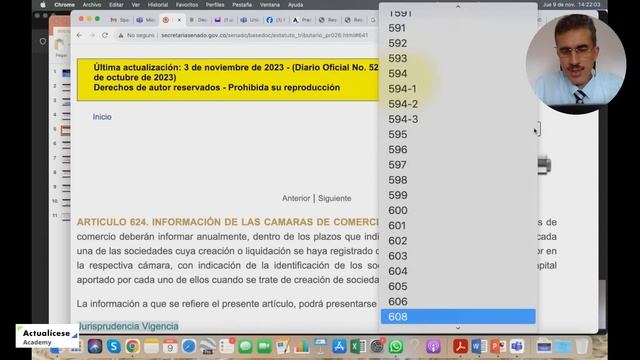Open the Pestaña menu
Image resolution: width=640 pixels, height=360 pixels.
[242, 5]
